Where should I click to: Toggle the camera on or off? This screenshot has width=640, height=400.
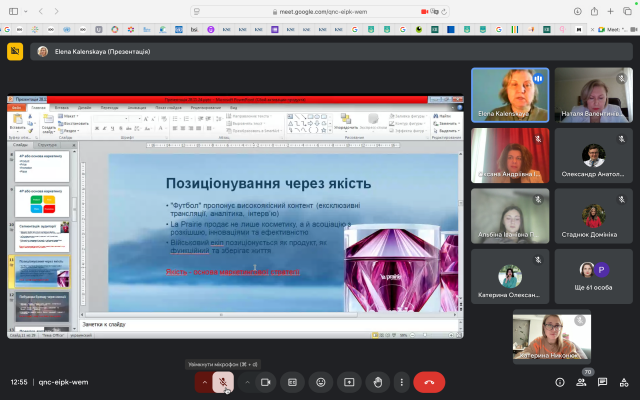(x=266, y=381)
